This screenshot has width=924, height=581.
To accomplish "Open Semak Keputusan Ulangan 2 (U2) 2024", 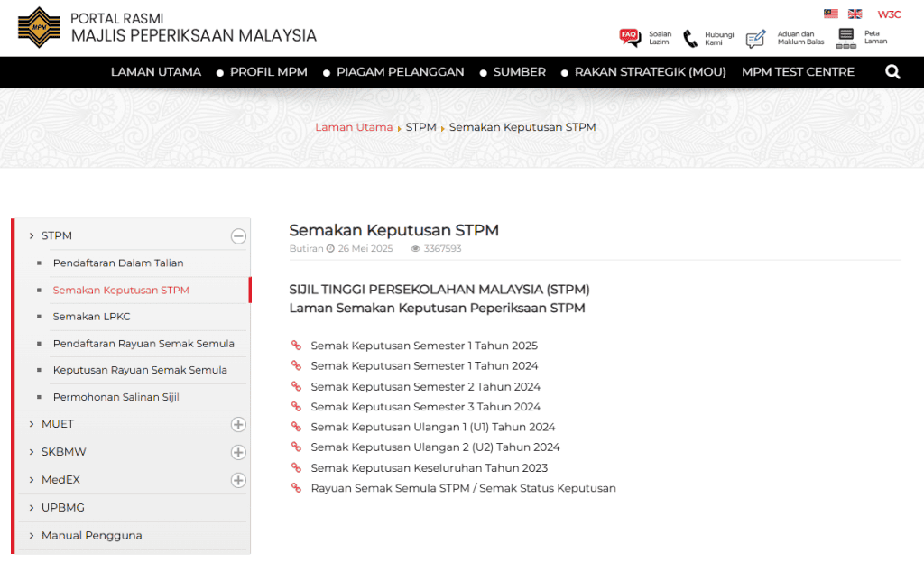I will coord(436,447).
